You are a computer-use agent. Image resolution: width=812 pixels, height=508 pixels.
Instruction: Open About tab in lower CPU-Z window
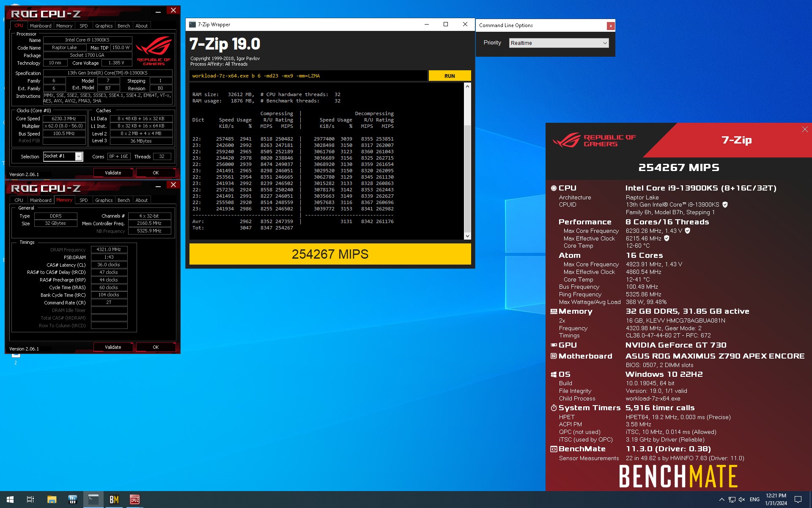(x=141, y=200)
